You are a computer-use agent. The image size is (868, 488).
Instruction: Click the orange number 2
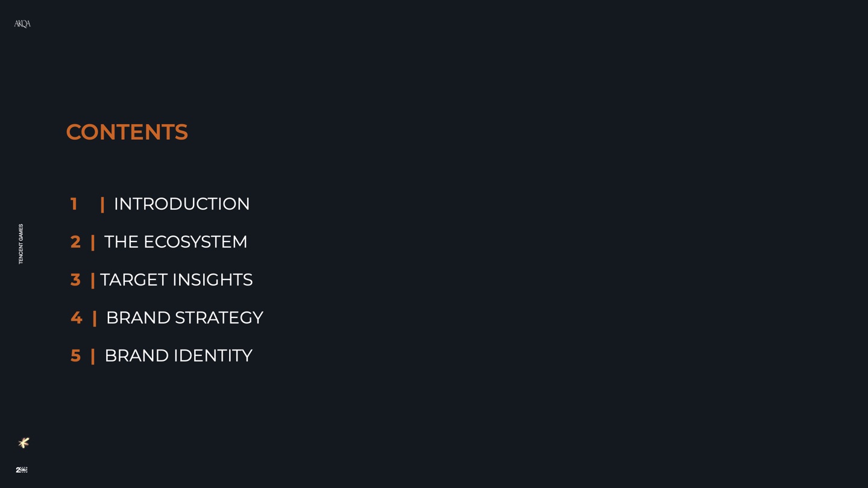pos(75,242)
